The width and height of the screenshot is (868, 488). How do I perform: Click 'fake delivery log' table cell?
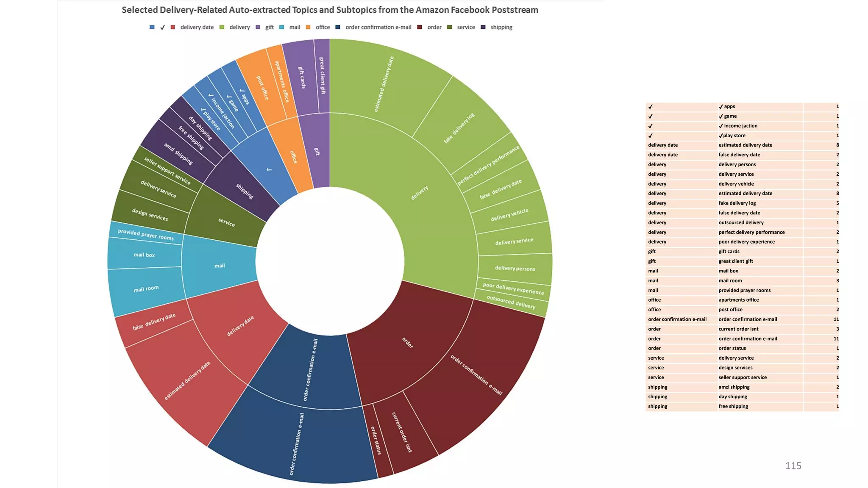[x=737, y=203]
